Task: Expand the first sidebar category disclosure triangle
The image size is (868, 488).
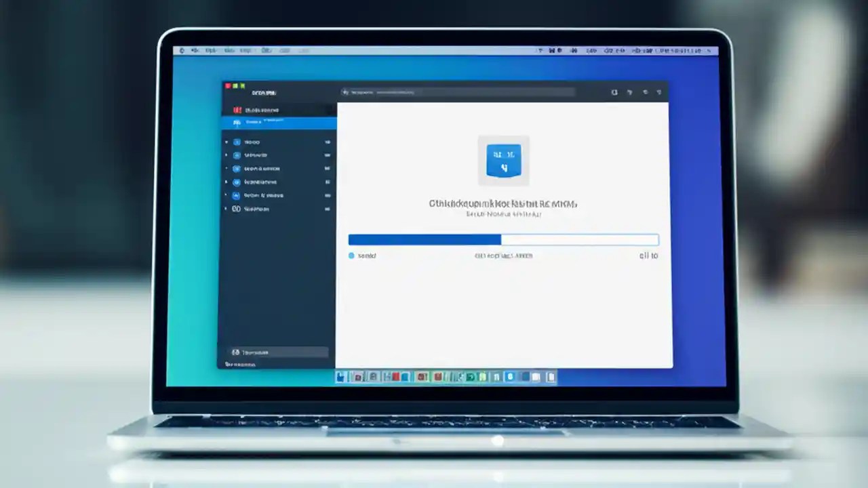Action: (227, 142)
